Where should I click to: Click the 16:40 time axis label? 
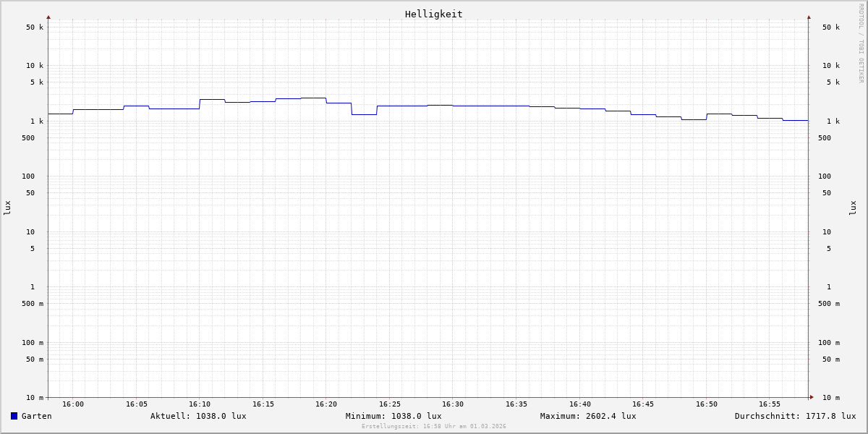point(580,404)
